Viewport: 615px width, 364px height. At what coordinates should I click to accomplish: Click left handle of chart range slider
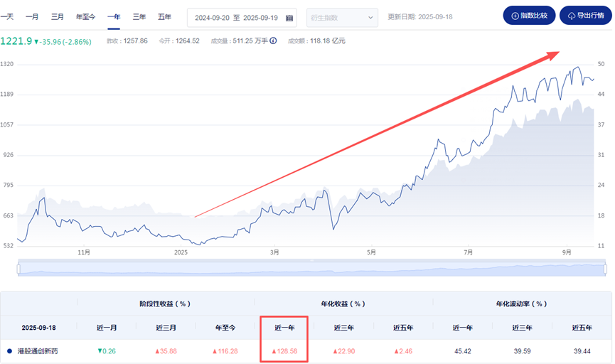tap(18, 269)
